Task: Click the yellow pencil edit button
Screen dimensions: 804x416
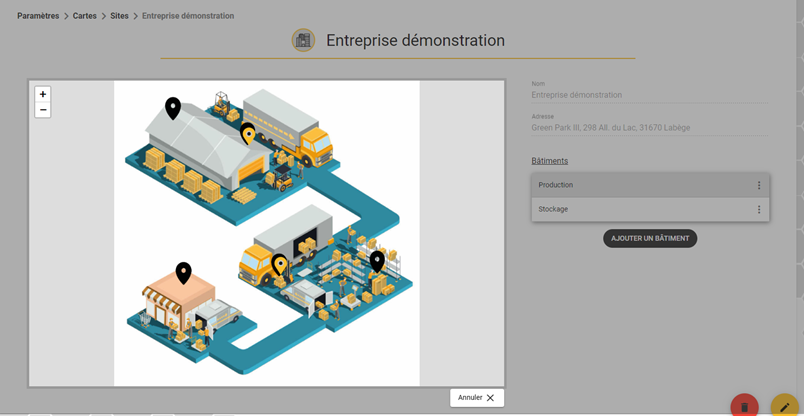Action: pos(785,407)
